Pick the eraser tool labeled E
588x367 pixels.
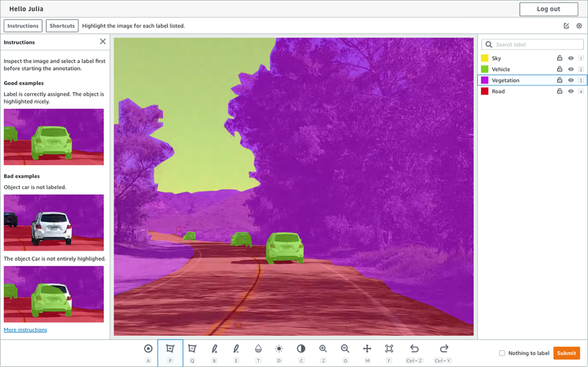[x=236, y=349]
